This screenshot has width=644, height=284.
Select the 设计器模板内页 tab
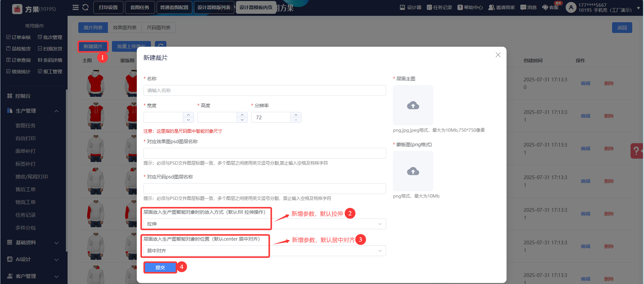point(256,7)
